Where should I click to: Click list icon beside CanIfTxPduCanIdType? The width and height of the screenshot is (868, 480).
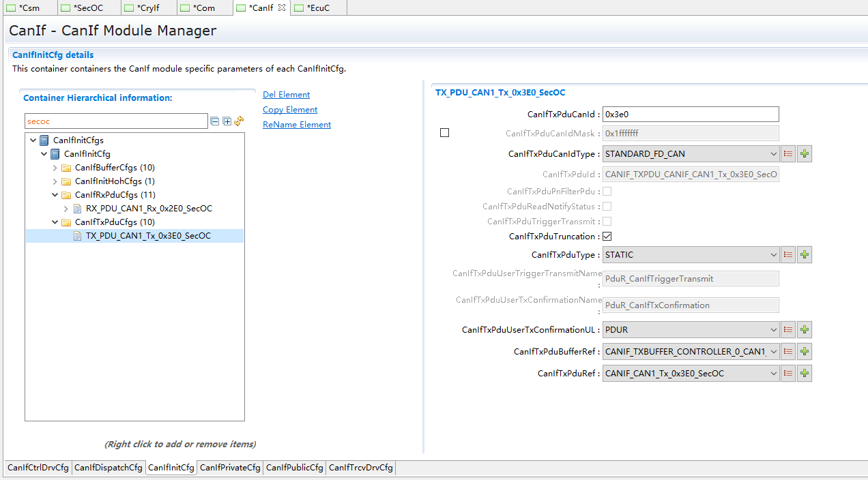point(788,154)
